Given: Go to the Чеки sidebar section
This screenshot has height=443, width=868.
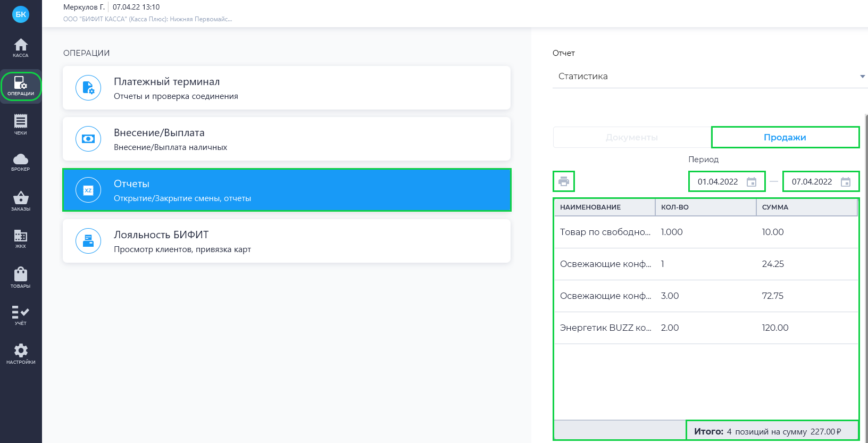Looking at the screenshot, I should 21,124.
